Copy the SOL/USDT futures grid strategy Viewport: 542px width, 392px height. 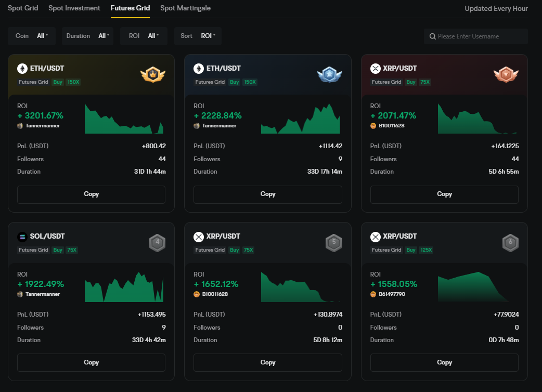pos(91,362)
